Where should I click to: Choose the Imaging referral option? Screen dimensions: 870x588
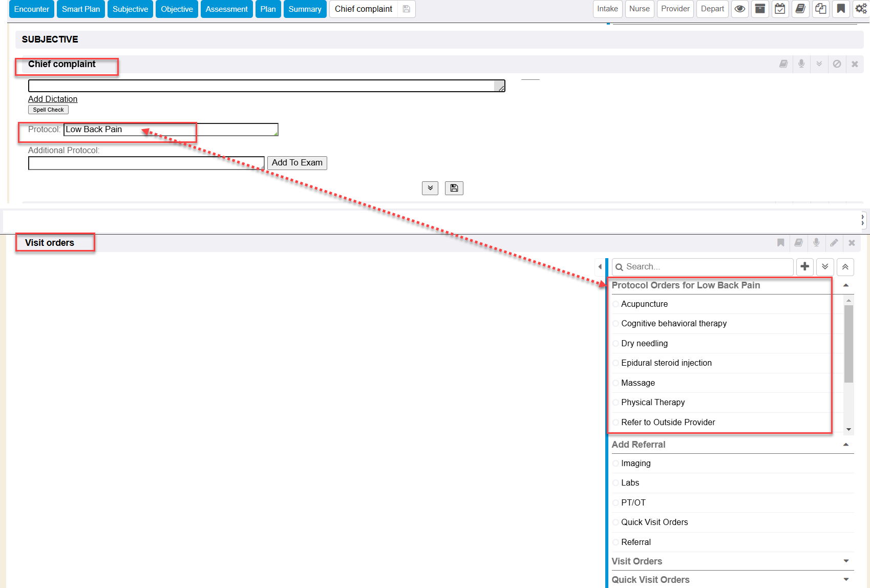pyautogui.click(x=616, y=464)
